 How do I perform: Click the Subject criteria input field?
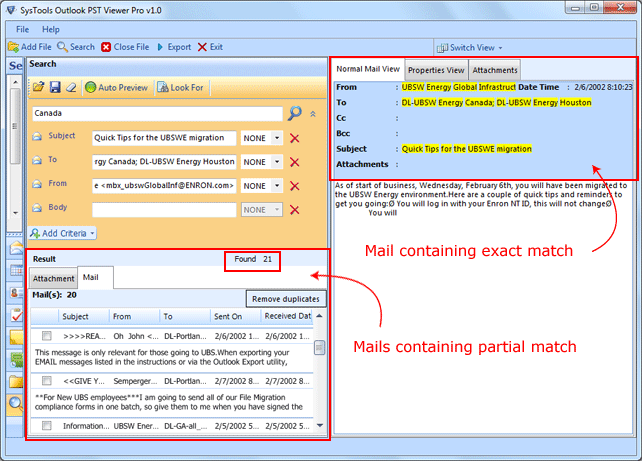click(x=164, y=138)
